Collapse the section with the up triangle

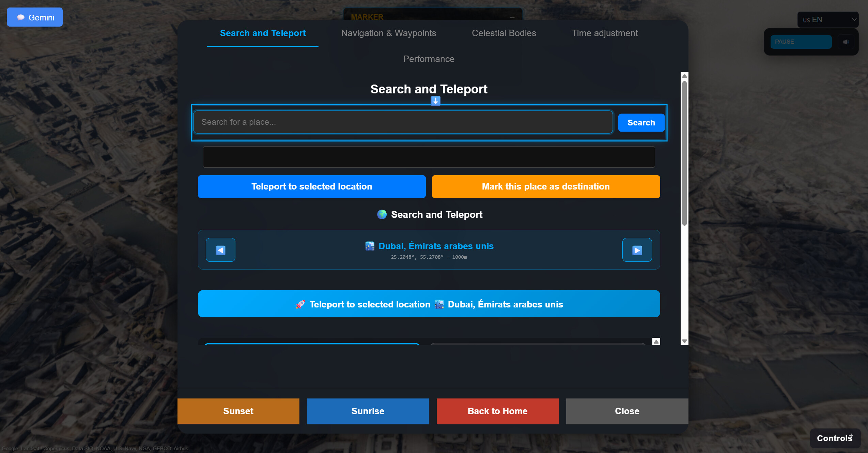click(x=656, y=341)
